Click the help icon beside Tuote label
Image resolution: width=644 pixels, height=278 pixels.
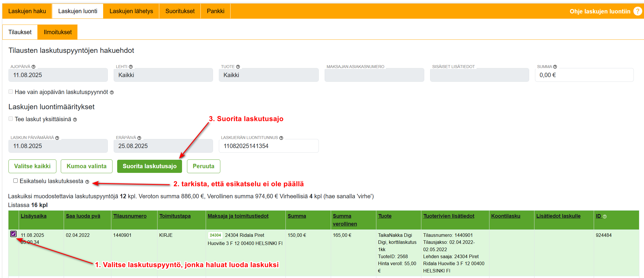click(x=238, y=67)
